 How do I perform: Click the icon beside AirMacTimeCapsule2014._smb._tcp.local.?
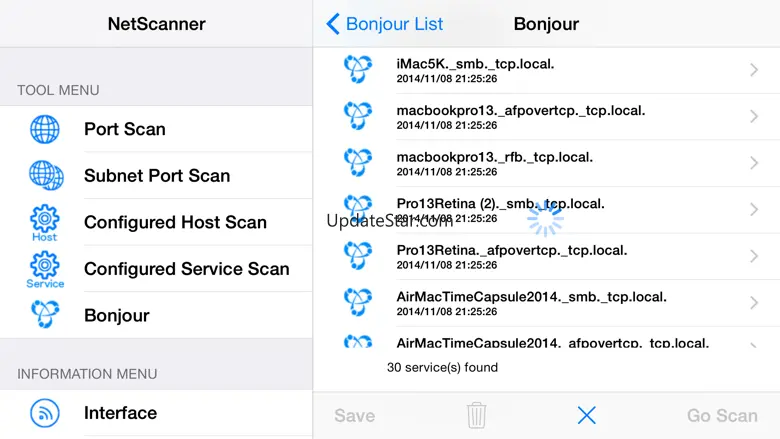pos(358,302)
